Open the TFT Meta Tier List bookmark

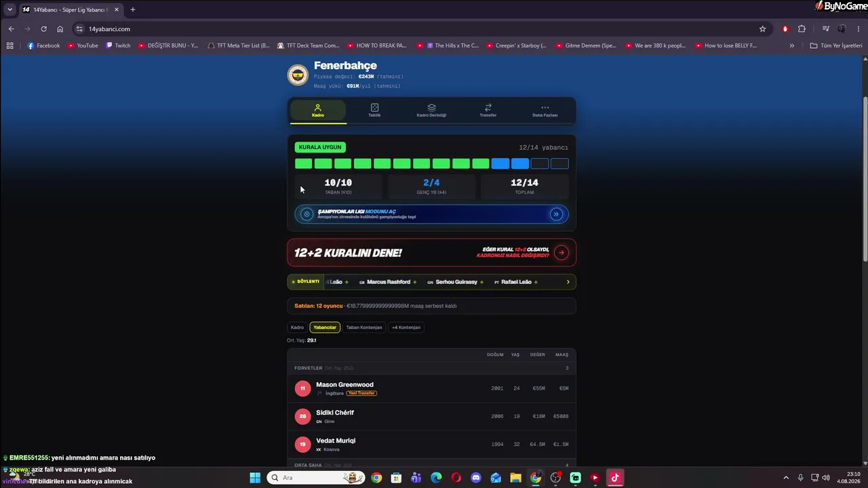[238, 45]
